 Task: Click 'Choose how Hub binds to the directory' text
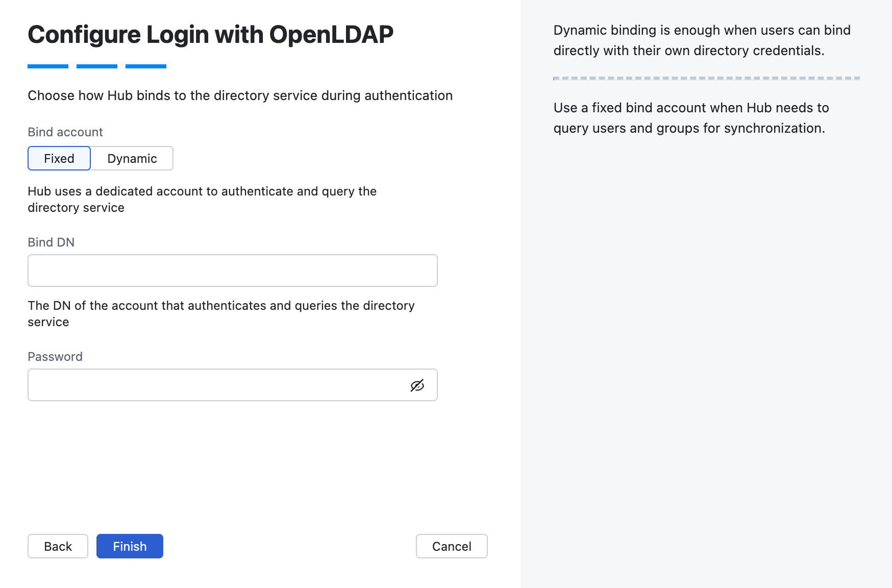240,95
